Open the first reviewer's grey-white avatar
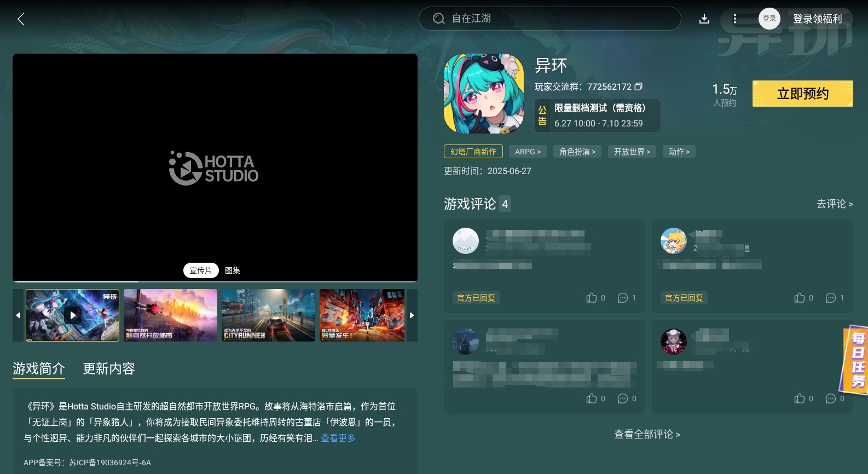Screen dimensions: 868x474 [x=466, y=241]
